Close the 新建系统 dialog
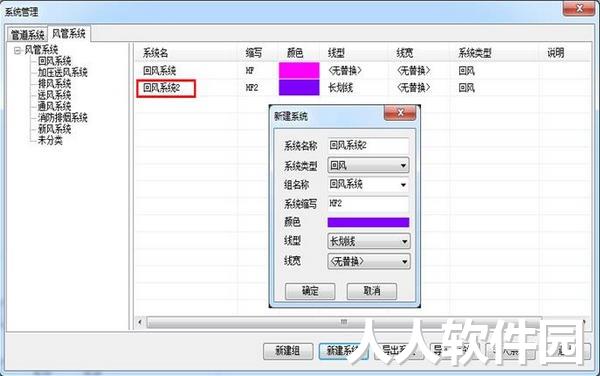600x376 pixels. [x=400, y=113]
